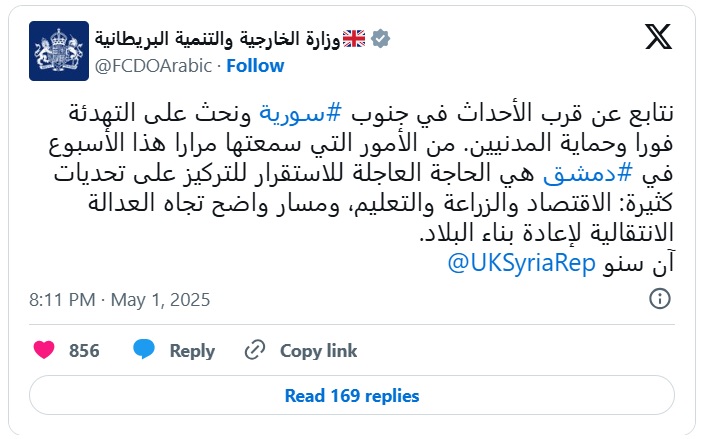This screenshot has height=439, width=720.
Task: Open the Arabic display name profile link
Action: click(x=217, y=39)
